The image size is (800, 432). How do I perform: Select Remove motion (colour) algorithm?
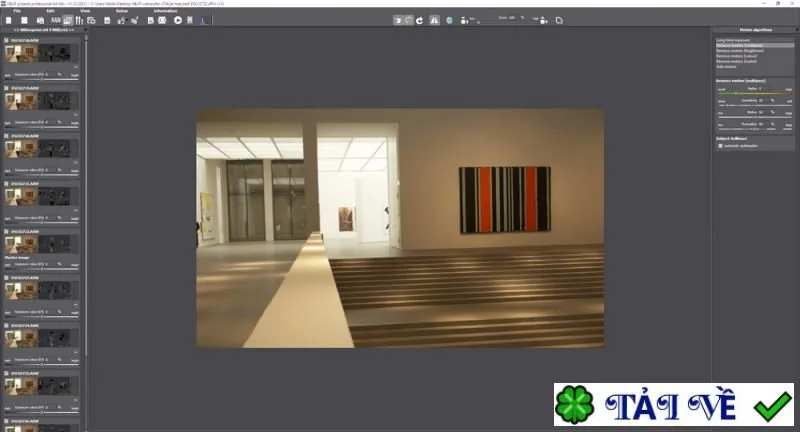coord(736,56)
